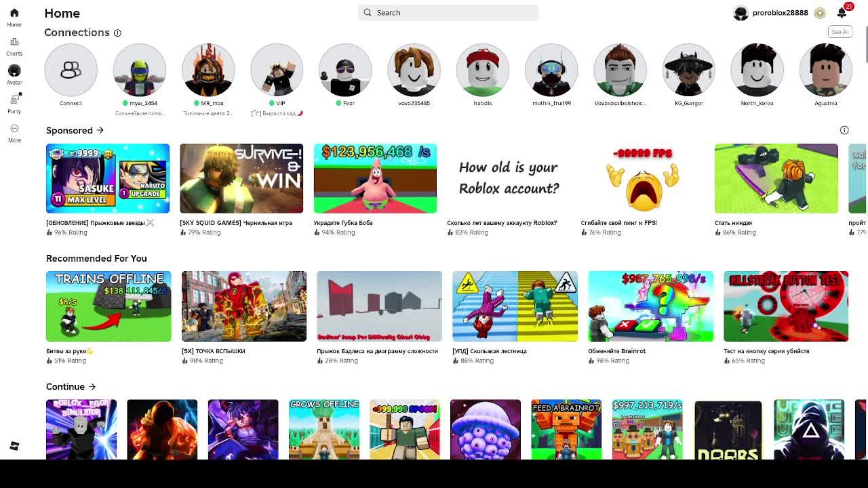The width and height of the screenshot is (868, 488).
Task: Open Feed a Brainrot game in Continue
Action: pyautogui.click(x=566, y=430)
